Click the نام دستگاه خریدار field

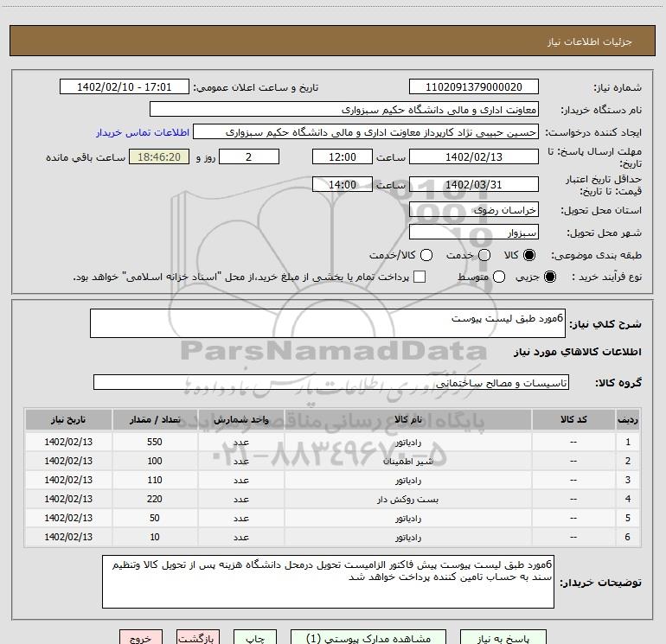click(x=344, y=110)
